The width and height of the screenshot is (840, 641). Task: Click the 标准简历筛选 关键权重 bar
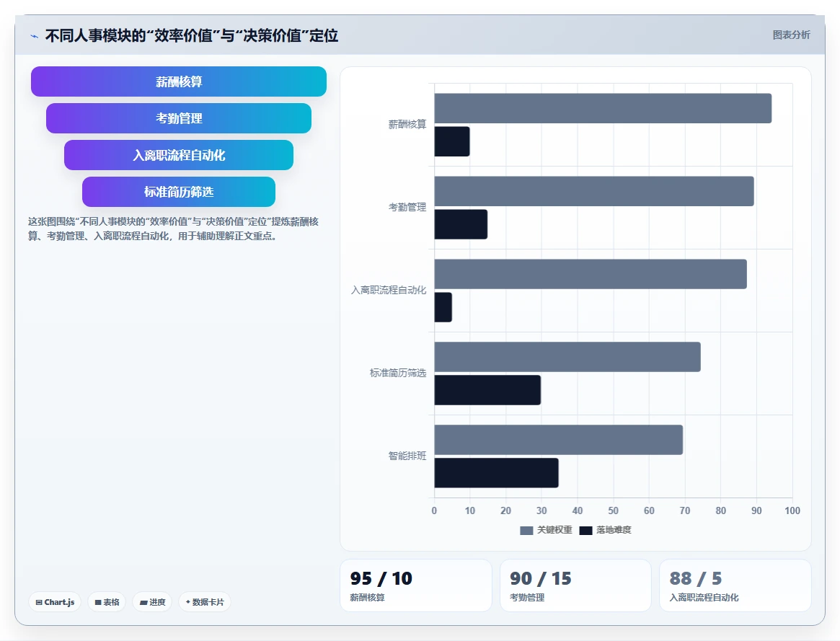pyautogui.click(x=567, y=357)
